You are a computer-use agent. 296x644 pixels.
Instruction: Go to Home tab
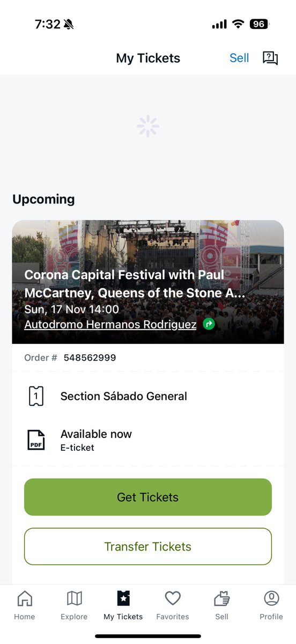pos(25,606)
